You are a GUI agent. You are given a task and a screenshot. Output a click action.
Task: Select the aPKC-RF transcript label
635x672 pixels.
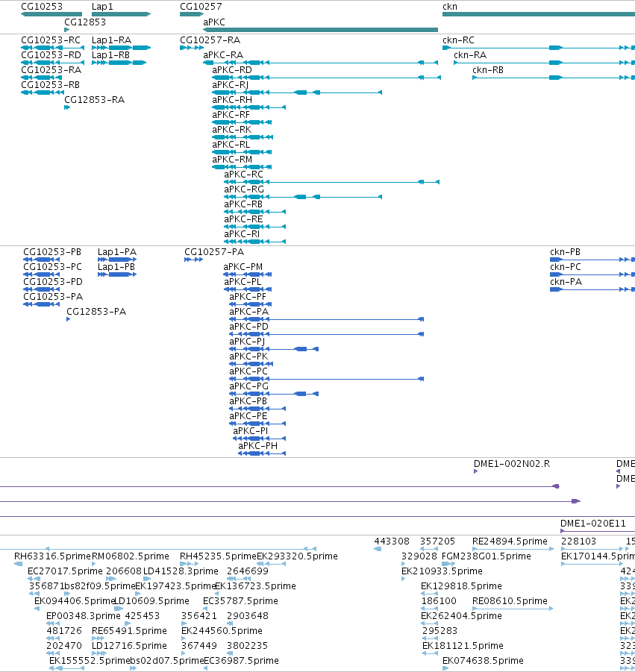[x=231, y=115]
